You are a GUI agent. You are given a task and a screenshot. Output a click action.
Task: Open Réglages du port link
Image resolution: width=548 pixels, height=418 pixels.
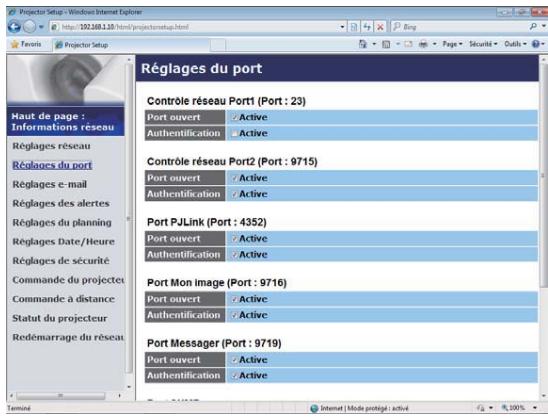[x=52, y=165]
